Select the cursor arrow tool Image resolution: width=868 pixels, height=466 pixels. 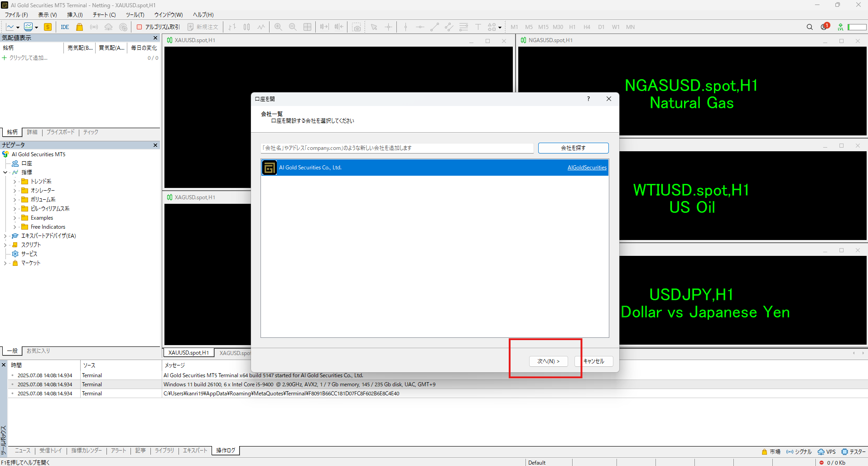[x=374, y=27]
